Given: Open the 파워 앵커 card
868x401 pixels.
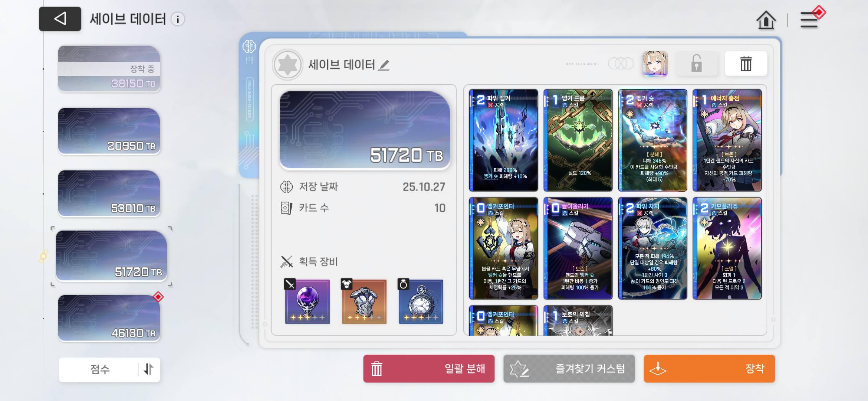Looking at the screenshot, I should point(503,140).
